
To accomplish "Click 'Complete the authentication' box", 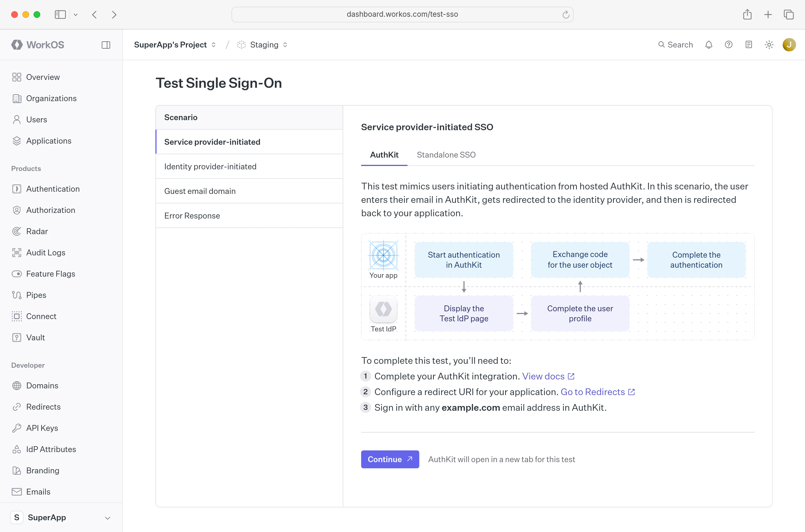I will (x=696, y=260).
